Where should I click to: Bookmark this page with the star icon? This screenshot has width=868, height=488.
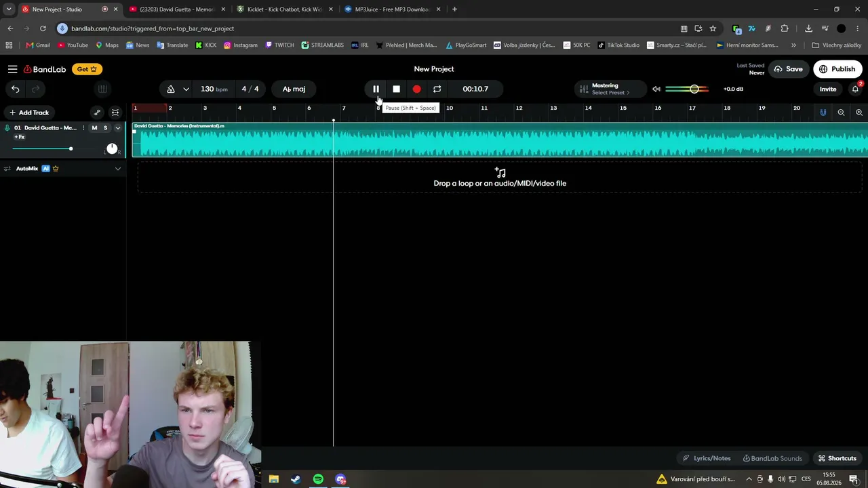pyautogui.click(x=713, y=28)
